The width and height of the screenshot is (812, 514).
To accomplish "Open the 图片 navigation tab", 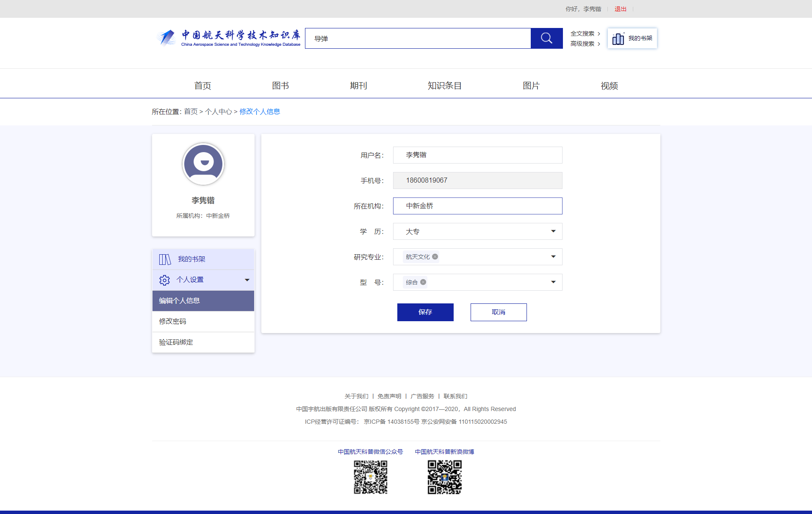I will 531,86.
